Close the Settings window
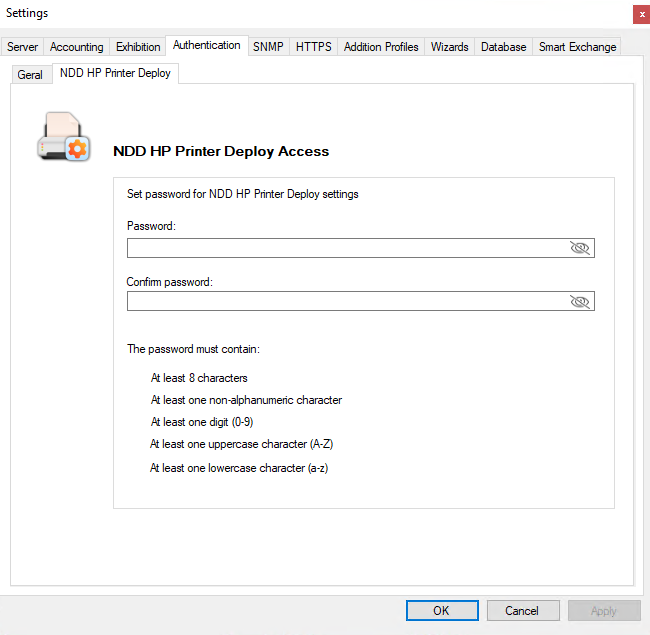 click(x=641, y=15)
